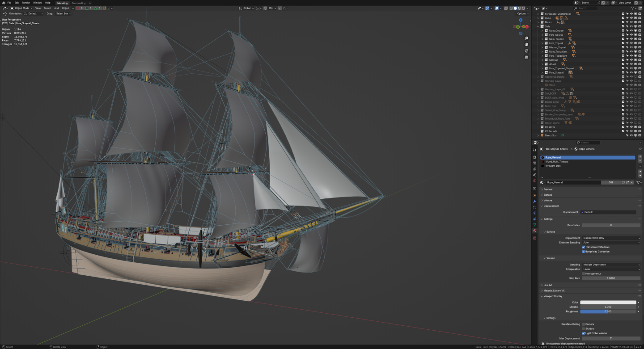The image size is (644, 349).
Task: Click the Blender logo icon
Action: click(x=3, y=3)
